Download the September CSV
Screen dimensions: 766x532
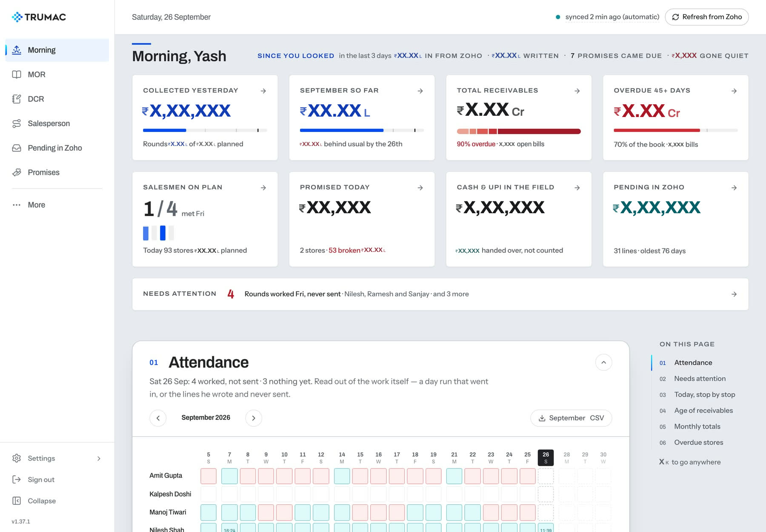pos(571,418)
